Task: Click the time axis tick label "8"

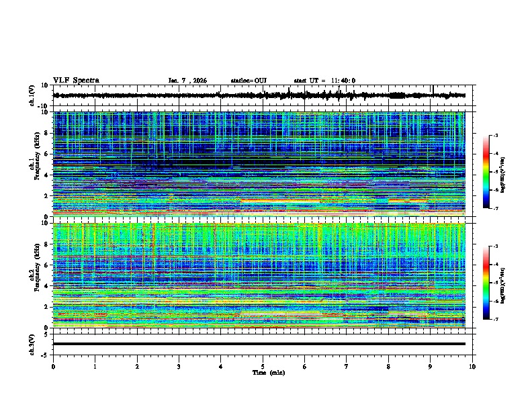Action: point(388,367)
